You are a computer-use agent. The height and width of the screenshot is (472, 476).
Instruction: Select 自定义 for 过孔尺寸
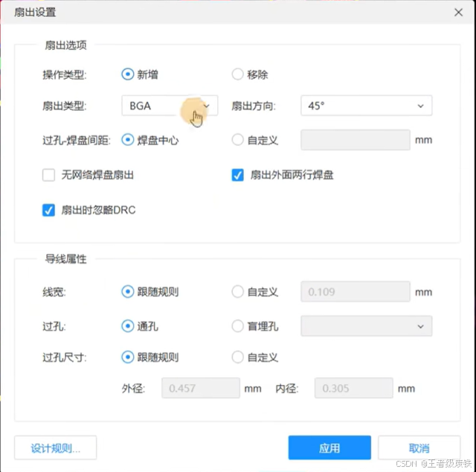(x=237, y=357)
